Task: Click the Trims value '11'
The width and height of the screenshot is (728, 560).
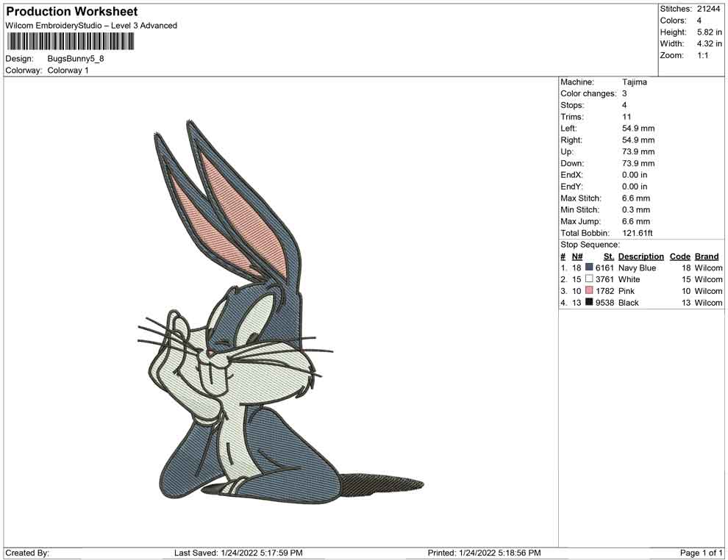Action: tap(627, 117)
